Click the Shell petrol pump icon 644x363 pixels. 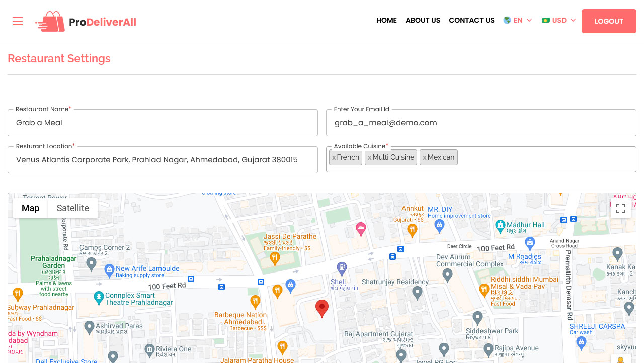tap(342, 268)
